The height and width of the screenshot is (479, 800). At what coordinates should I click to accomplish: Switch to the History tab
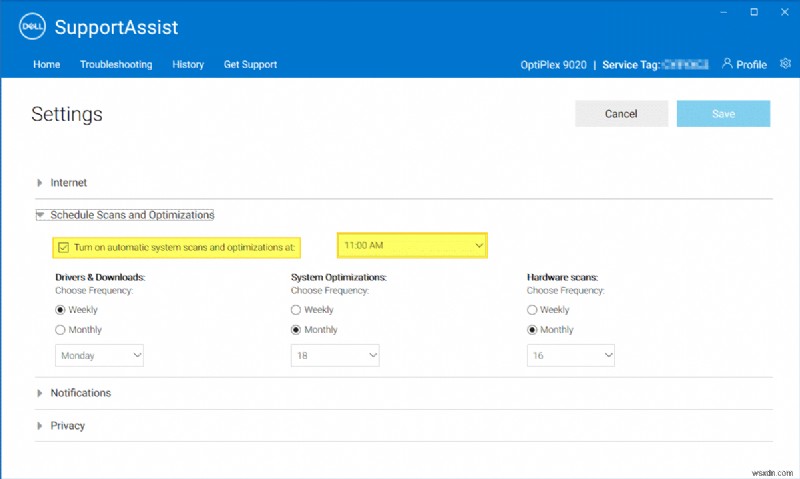[188, 64]
